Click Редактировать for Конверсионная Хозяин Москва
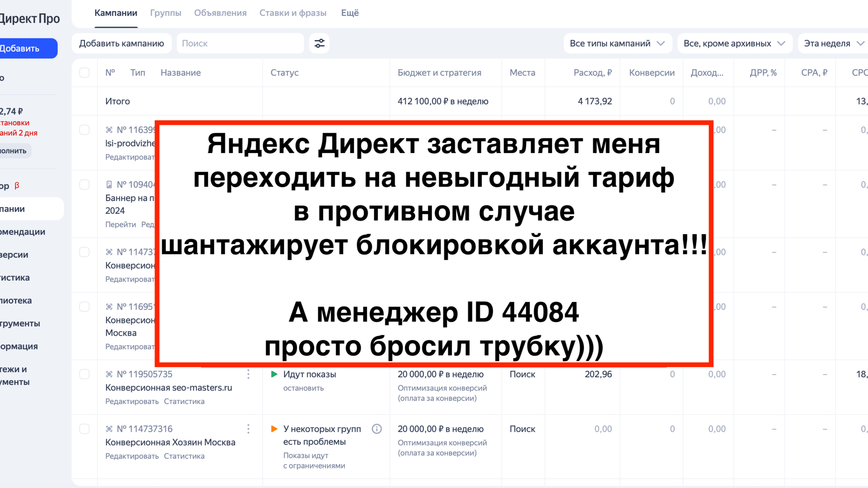Image resolution: width=868 pixels, height=488 pixels. point(132,456)
